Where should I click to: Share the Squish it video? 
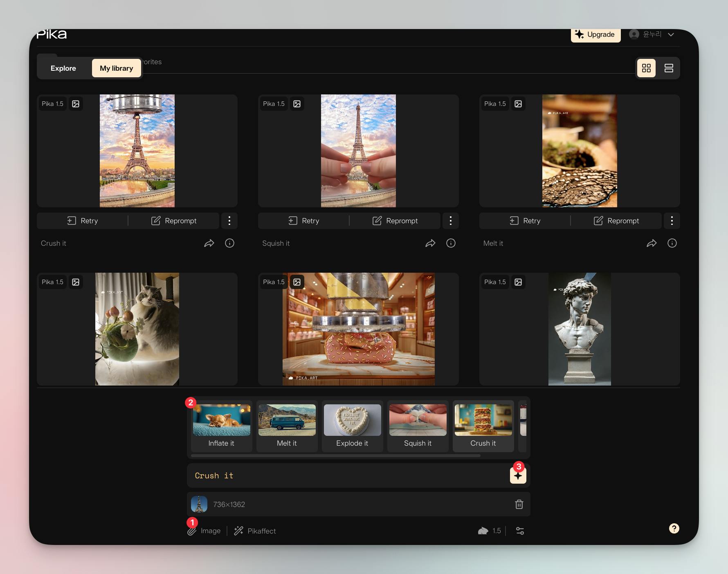[x=430, y=243]
